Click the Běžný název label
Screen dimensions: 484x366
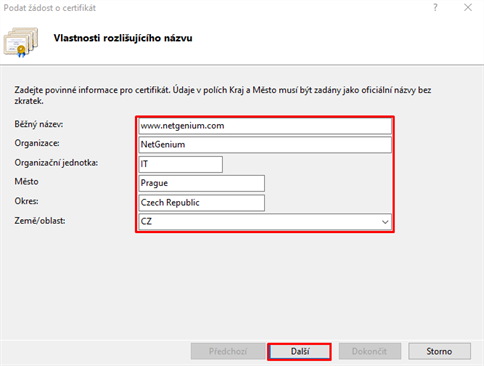(39, 124)
